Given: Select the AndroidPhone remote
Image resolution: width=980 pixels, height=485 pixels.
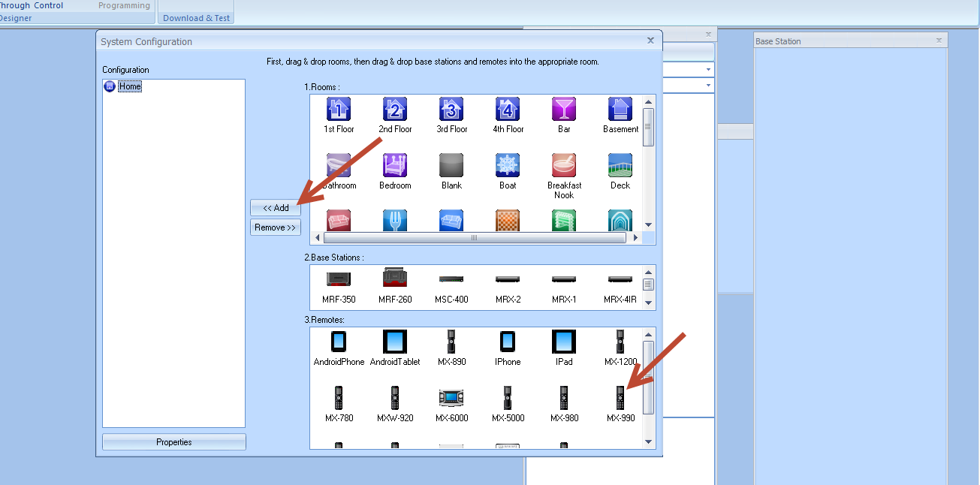Looking at the screenshot, I should [x=339, y=342].
